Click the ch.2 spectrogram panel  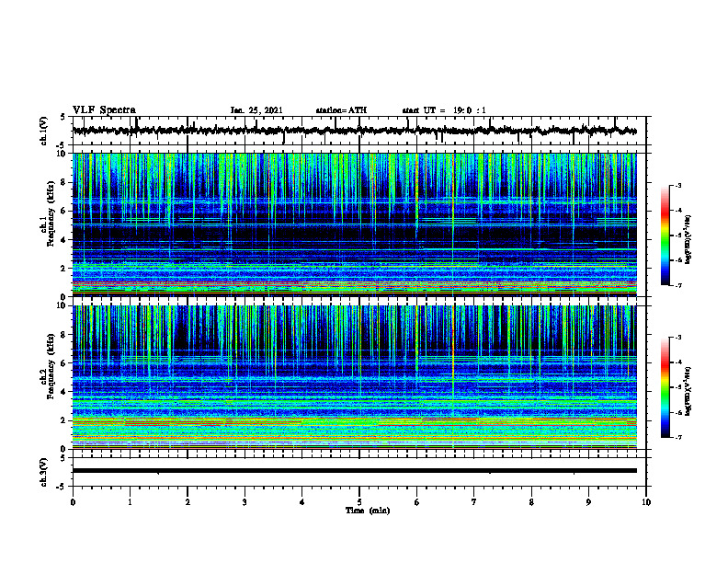[354, 377]
